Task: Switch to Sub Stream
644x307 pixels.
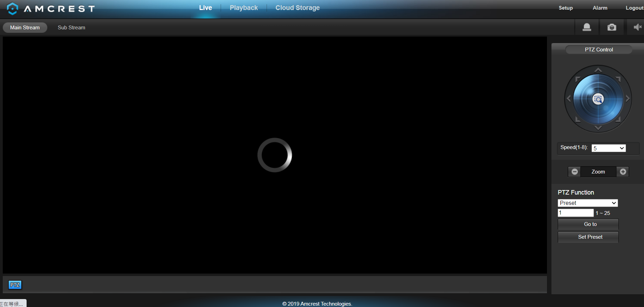Action: click(x=71, y=28)
